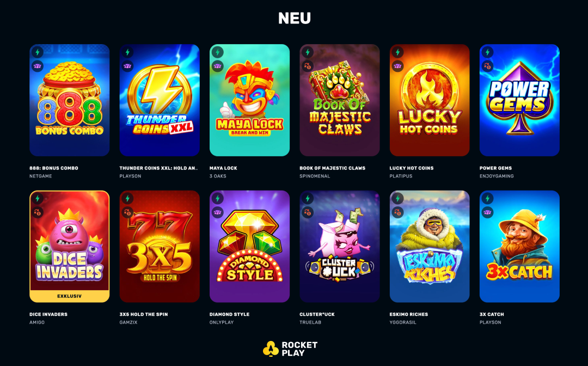Open the Lucky Hot Coins game thumbnail
Screen dimensions: 588x366
pyautogui.click(x=430, y=100)
